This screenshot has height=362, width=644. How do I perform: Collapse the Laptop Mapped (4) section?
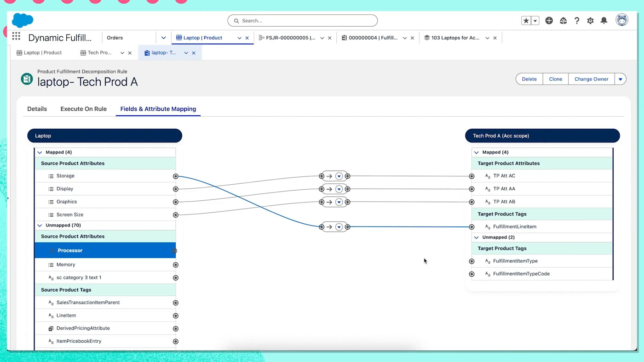[x=40, y=153]
